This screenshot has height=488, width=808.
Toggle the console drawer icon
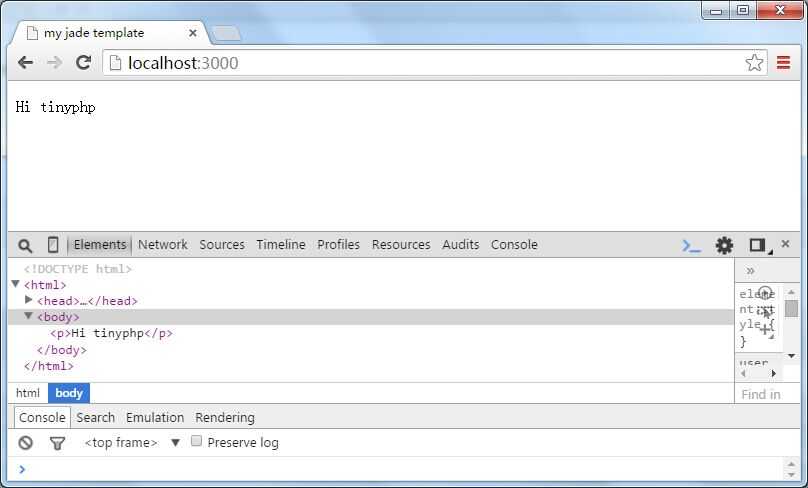(x=691, y=246)
